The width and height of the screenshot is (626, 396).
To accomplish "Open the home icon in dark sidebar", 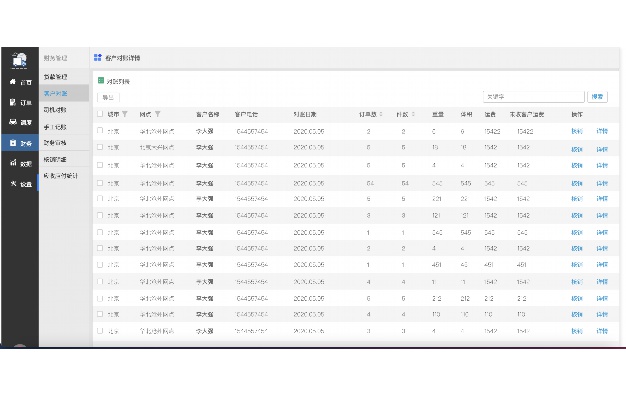I will coord(13,81).
